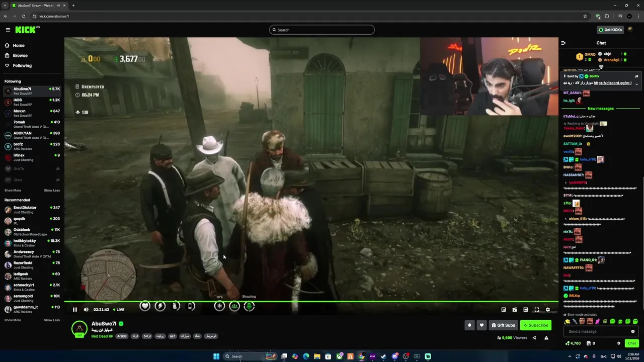
Task: Click the Gift Subs button
Action: 503,325
